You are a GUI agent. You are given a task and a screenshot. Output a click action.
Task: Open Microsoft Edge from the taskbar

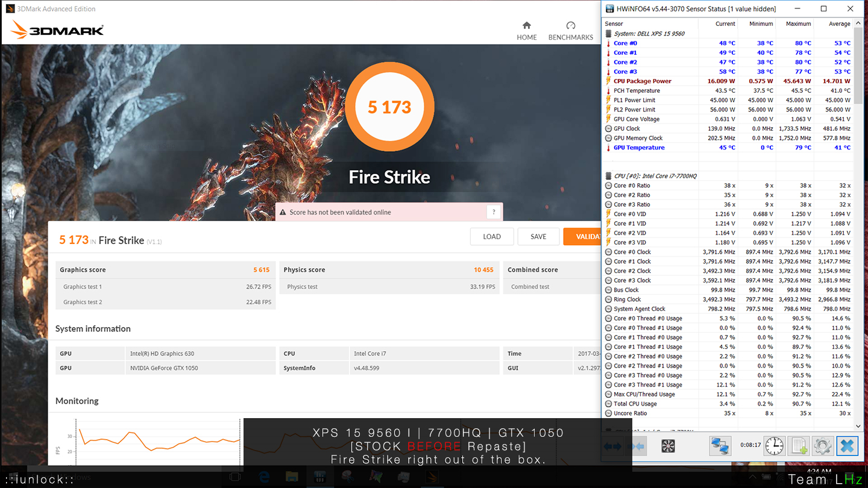[x=264, y=477]
